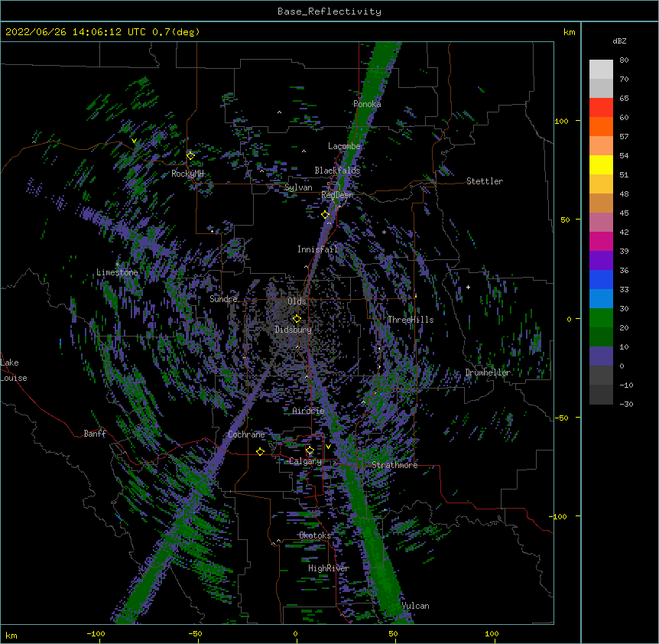Select the yellow 54 dBZ legend swatch
659x644 pixels.
[601, 164]
